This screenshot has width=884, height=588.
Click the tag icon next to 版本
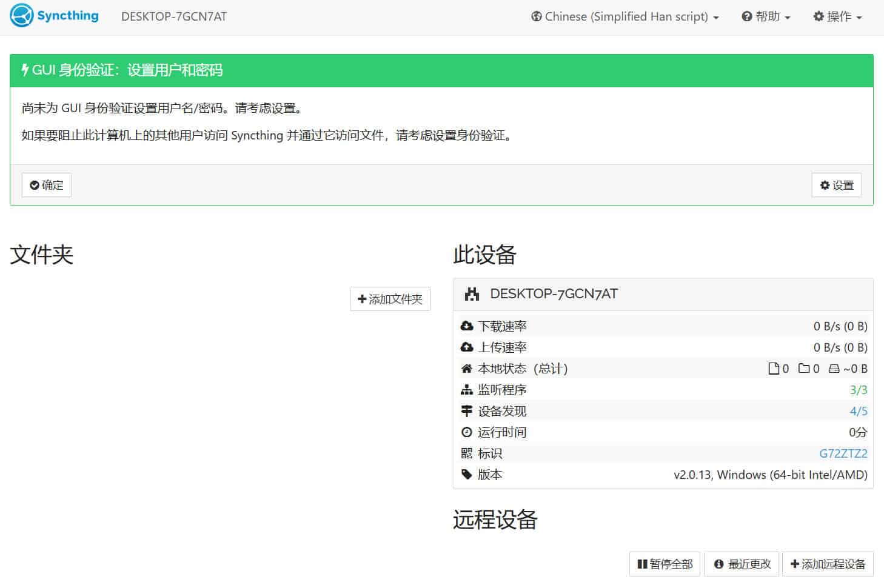(x=467, y=474)
